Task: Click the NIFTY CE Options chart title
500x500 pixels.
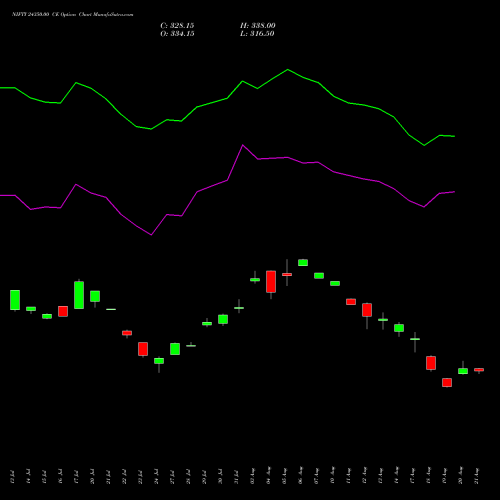Action: 72,14
